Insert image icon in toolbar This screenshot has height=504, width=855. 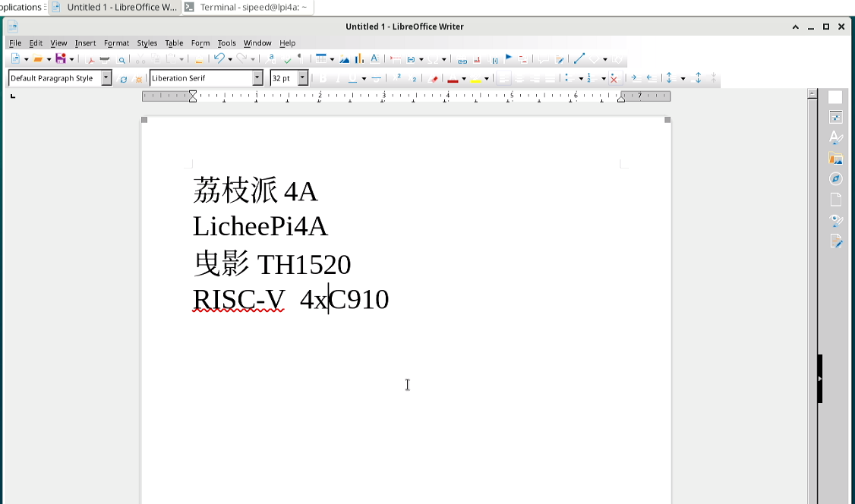pyautogui.click(x=345, y=59)
